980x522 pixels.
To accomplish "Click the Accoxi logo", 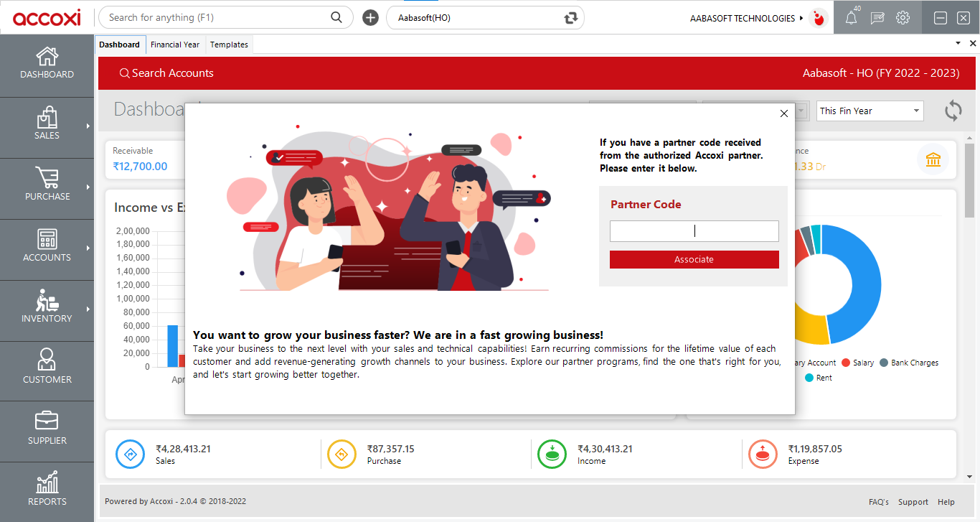I will [x=47, y=17].
